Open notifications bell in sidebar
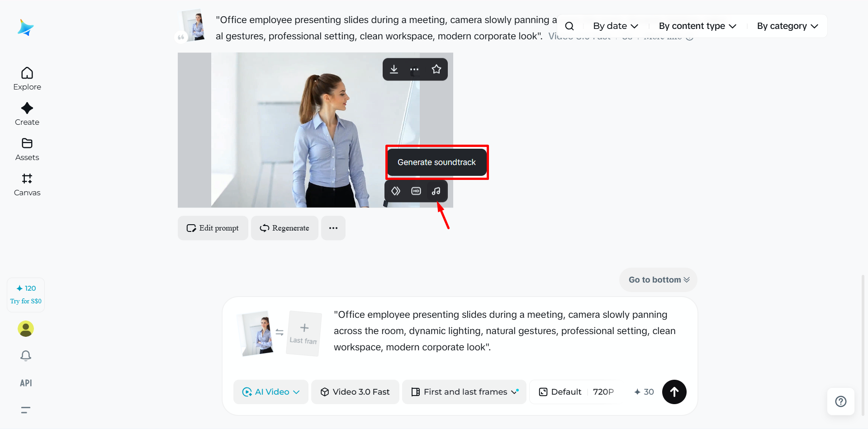The image size is (868, 429). [26, 356]
